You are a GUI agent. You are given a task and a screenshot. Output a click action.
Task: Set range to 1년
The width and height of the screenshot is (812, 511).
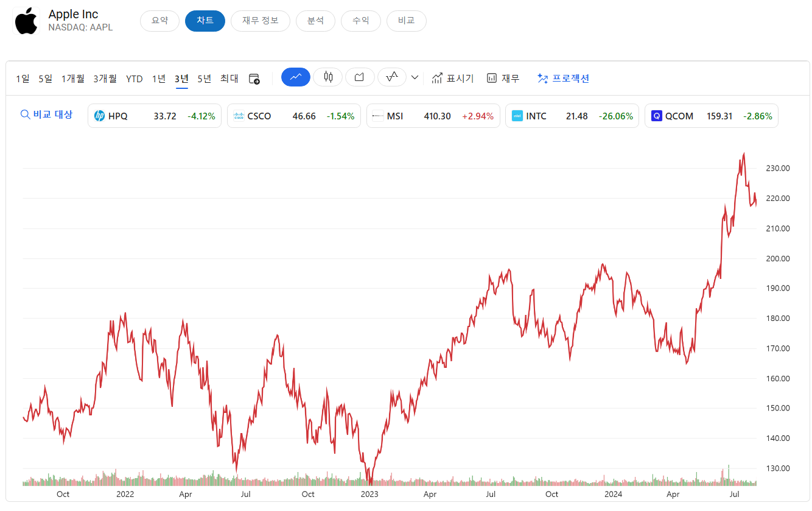[159, 79]
